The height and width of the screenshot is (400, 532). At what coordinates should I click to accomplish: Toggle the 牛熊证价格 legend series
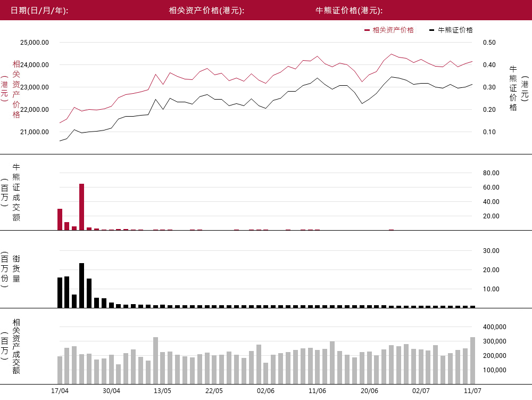tap(451, 30)
